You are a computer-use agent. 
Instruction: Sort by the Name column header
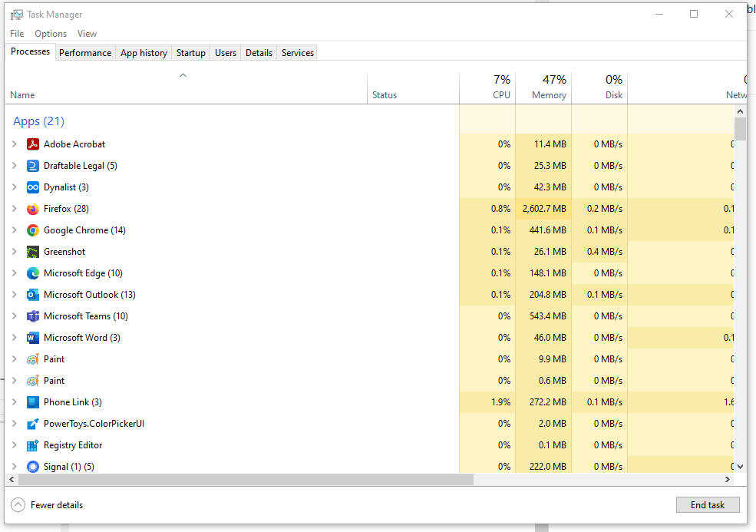pos(186,88)
